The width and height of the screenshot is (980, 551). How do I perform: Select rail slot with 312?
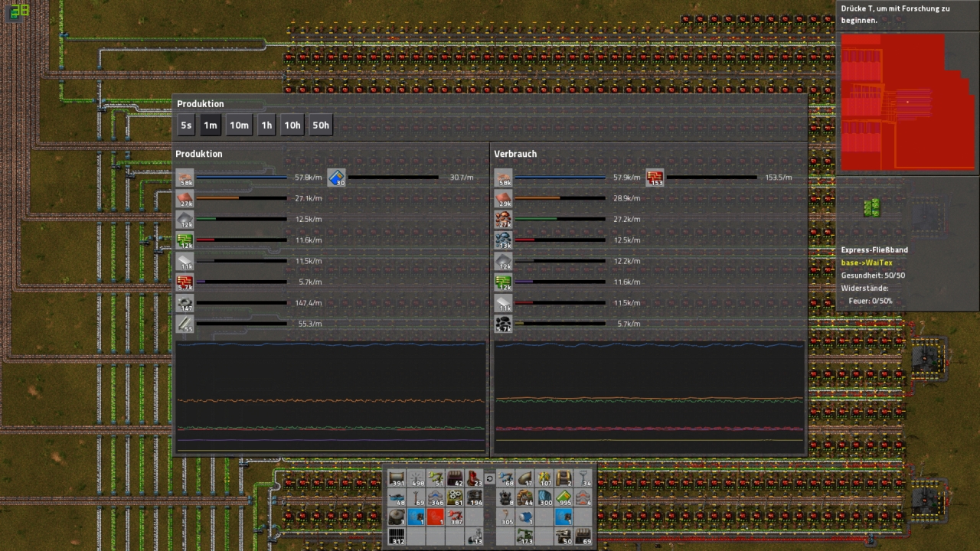397,536
